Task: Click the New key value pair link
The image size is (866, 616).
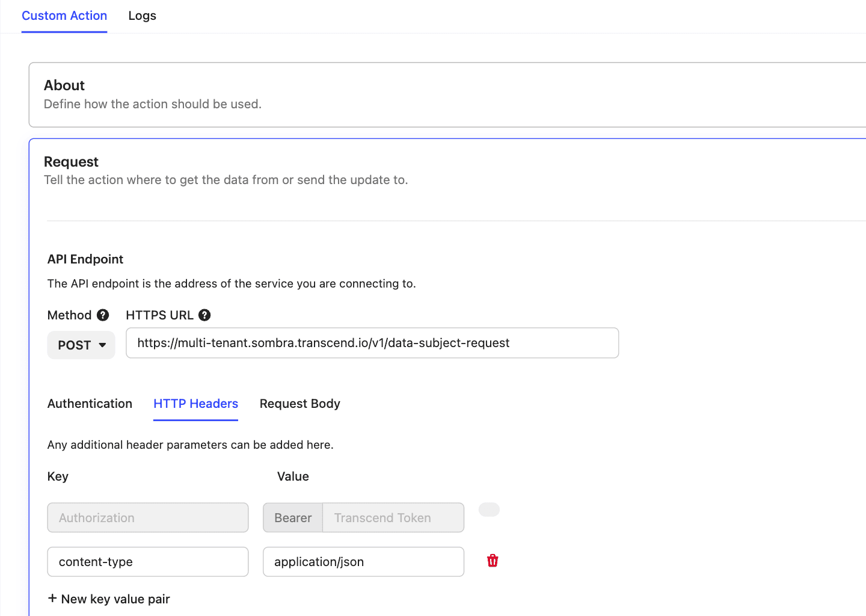Action: click(x=109, y=599)
